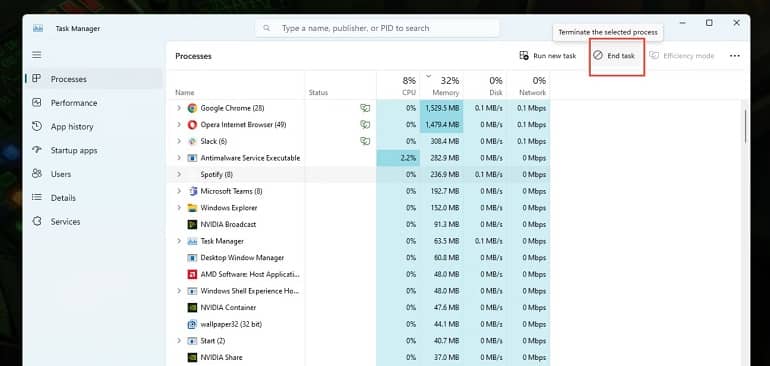Image resolution: width=770 pixels, height=366 pixels.
Task: Click the AMD Software process icon
Action: pyautogui.click(x=192, y=275)
